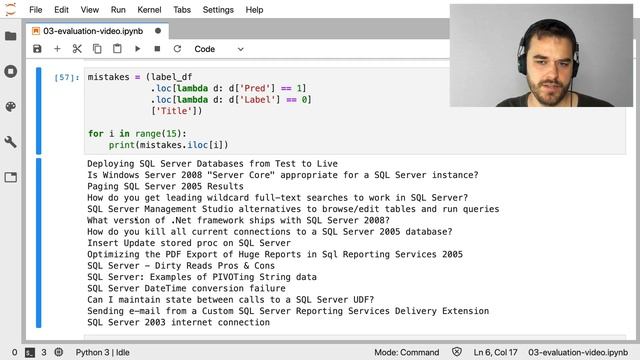The width and height of the screenshot is (640, 360).
Task: Open the Notebook Tools wrench icon
Action: pos(11,142)
